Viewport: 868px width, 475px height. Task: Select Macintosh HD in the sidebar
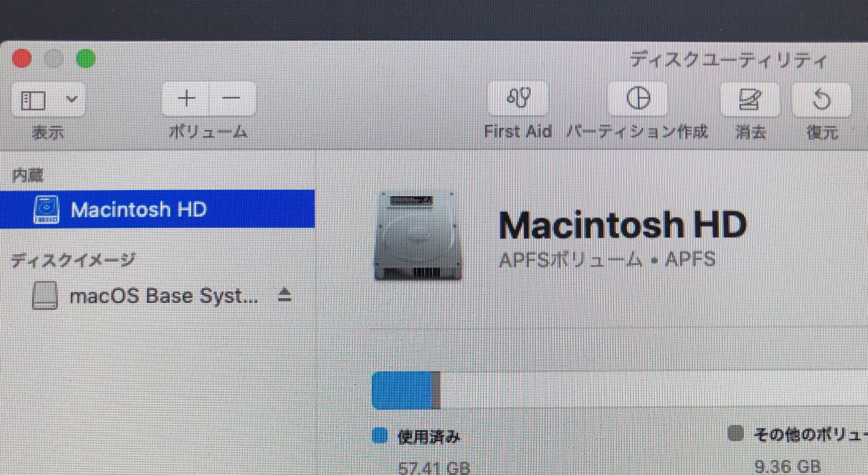coord(138,209)
